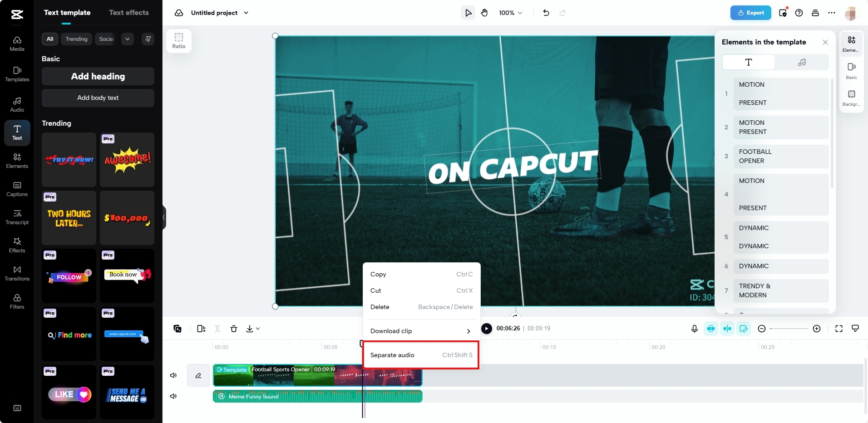Click the Delete icon in timeline toolbar
868x423 pixels.
[233, 328]
